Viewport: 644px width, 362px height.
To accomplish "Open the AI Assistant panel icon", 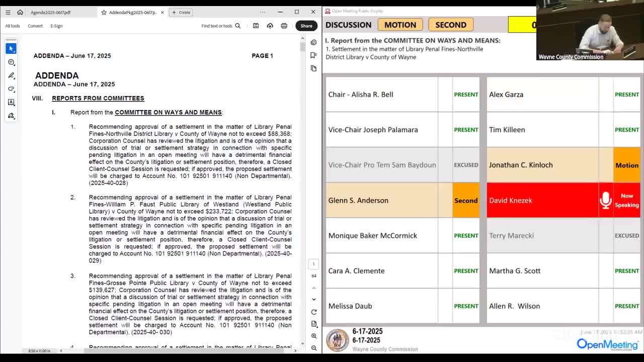I will click(x=313, y=42).
